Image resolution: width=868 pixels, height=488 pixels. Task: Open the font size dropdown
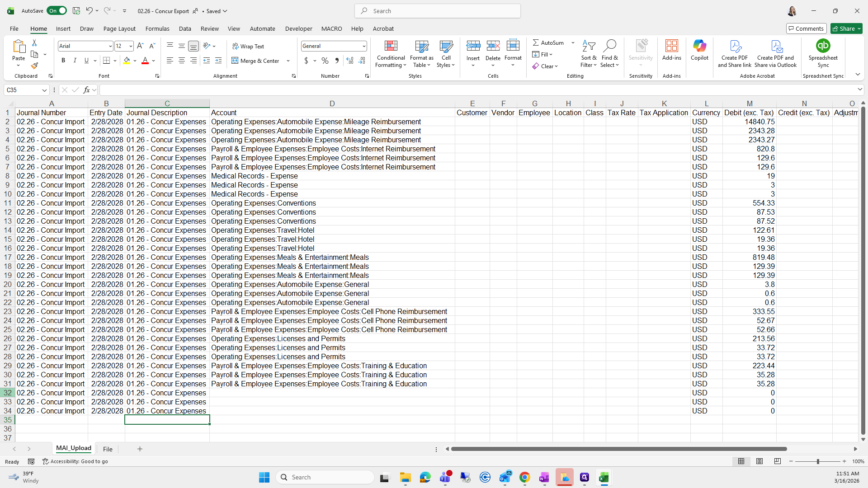[131, 46]
